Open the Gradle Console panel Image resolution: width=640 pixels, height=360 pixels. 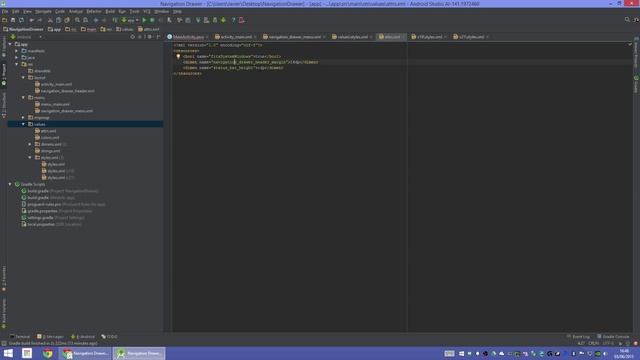pos(613,337)
